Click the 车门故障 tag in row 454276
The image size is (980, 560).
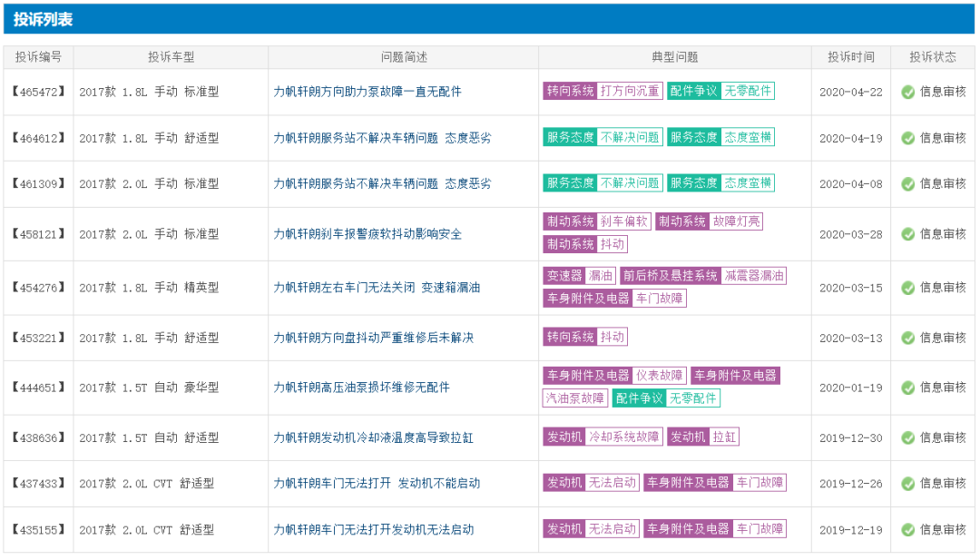pyautogui.click(x=660, y=299)
